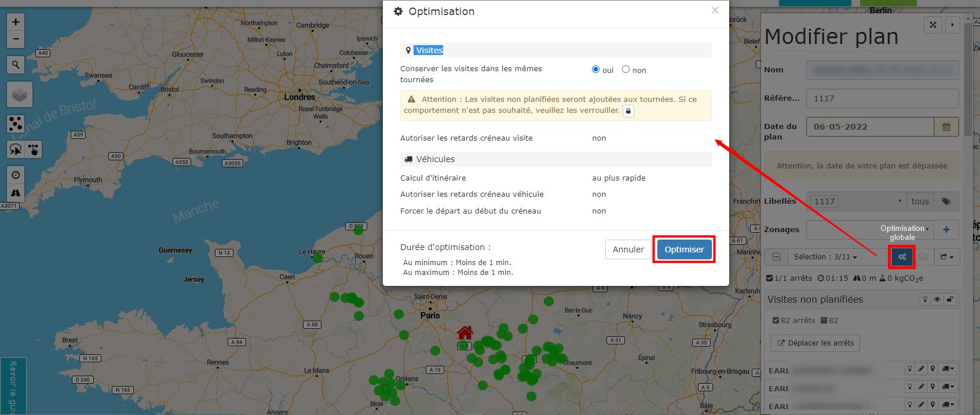Toggle the marker clustering dots tool

pos(16,123)
